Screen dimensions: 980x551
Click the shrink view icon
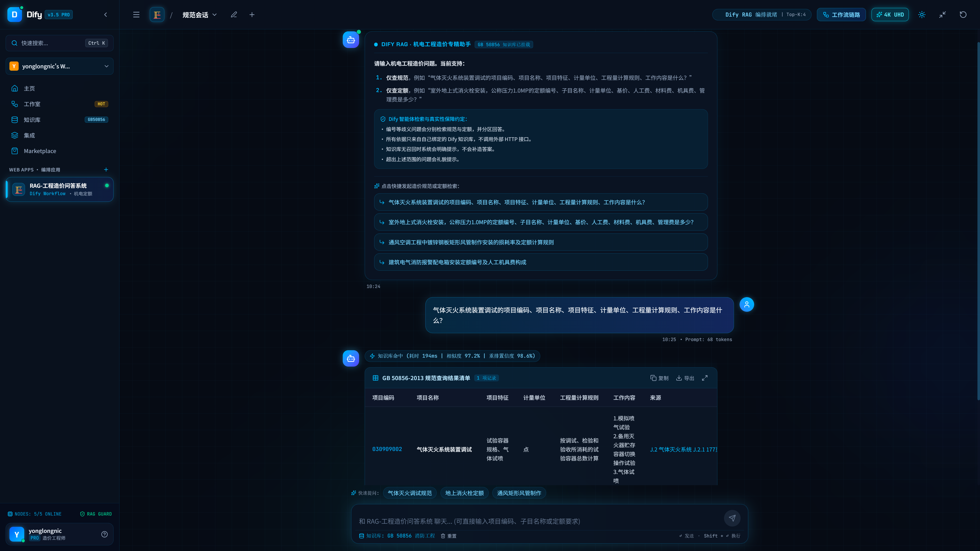942,15
